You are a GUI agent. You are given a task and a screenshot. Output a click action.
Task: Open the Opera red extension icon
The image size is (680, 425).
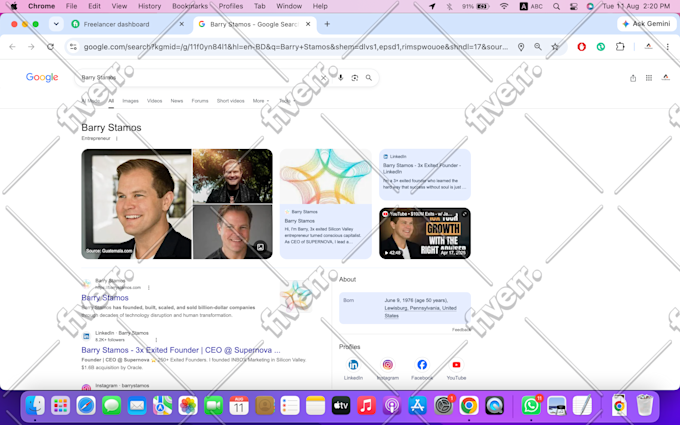[582, 46]
